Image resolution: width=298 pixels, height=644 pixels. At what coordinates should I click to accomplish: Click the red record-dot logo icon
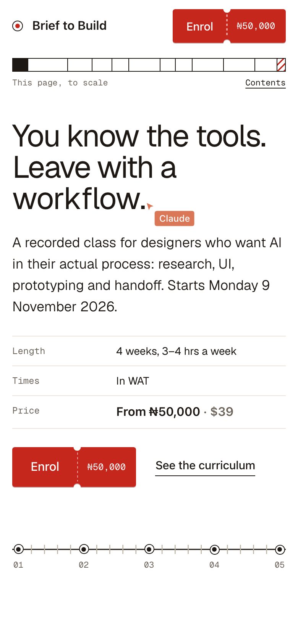(18, 26)
